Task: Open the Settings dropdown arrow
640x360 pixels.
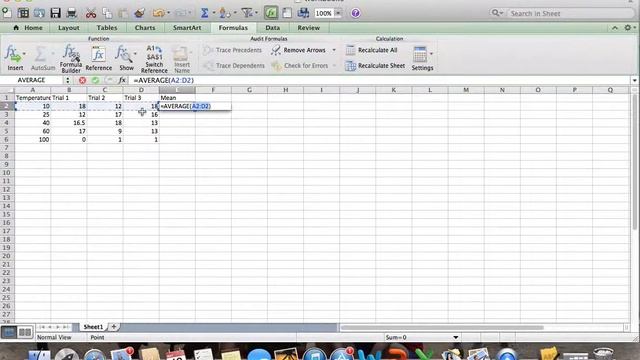Action: coord(431,54)
